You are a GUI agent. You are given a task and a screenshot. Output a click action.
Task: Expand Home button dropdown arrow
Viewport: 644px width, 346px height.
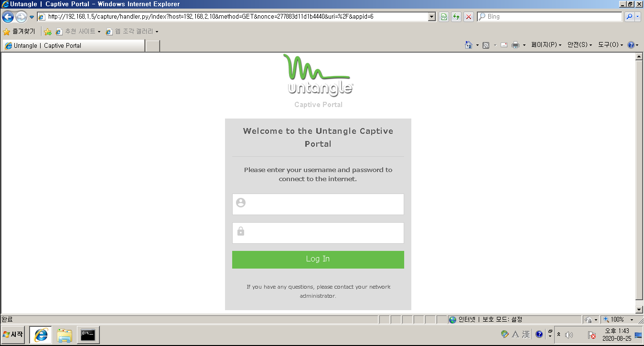click(477, 45)
